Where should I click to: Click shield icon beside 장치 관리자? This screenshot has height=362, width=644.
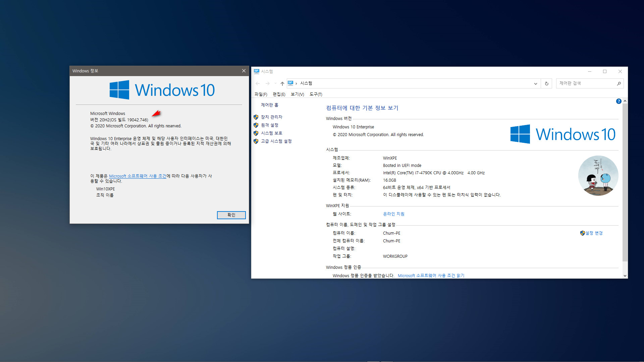(x=256, y=117)
